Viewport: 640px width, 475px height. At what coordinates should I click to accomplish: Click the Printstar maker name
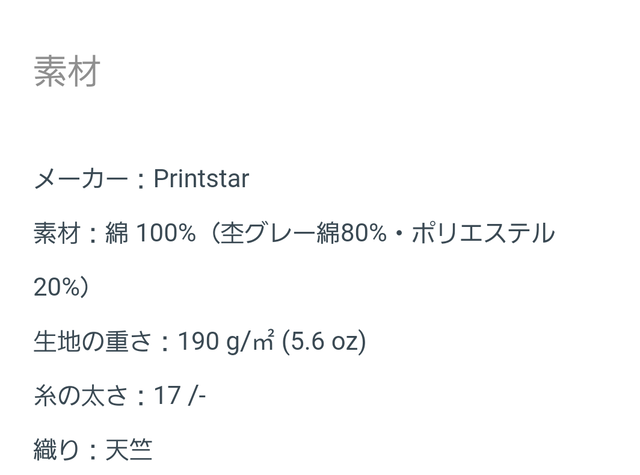click(x=201, y=179)
